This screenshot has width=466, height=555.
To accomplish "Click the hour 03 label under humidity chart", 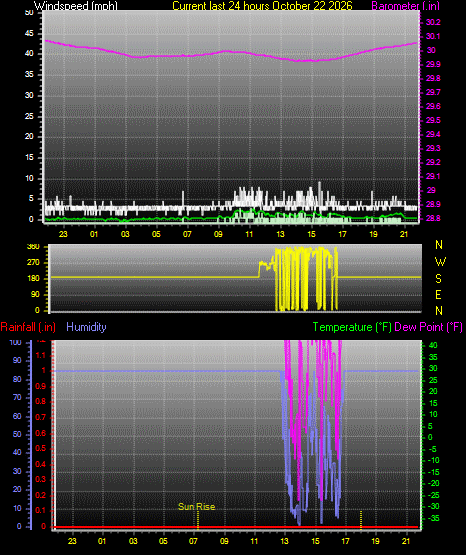I will [133, 541].
